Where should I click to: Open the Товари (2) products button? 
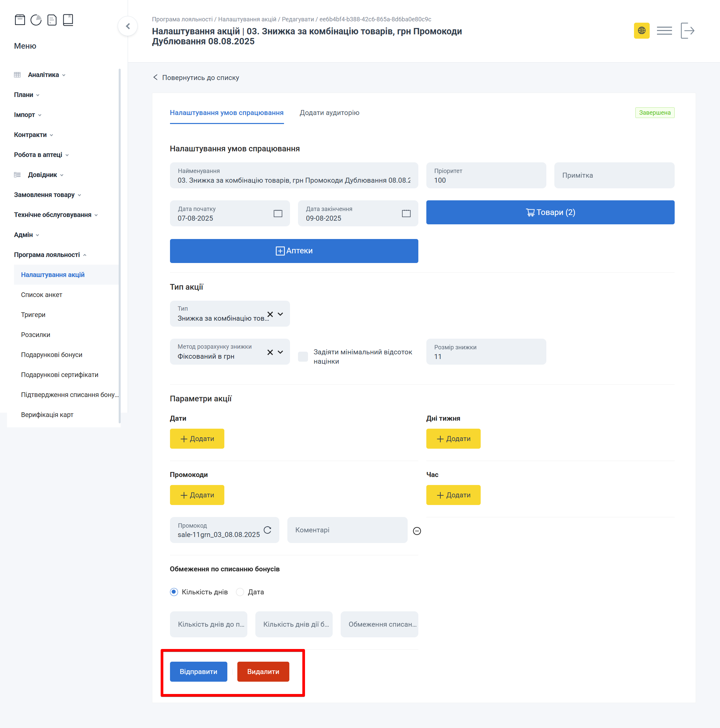[550, 212]
